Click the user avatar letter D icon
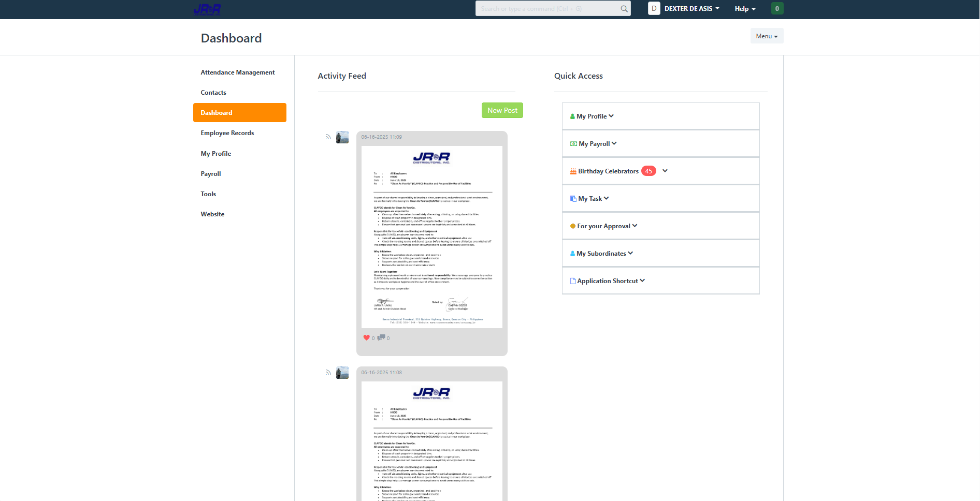Screen dimensions: 980x501 pyautogui.click(x=654, y=9)
